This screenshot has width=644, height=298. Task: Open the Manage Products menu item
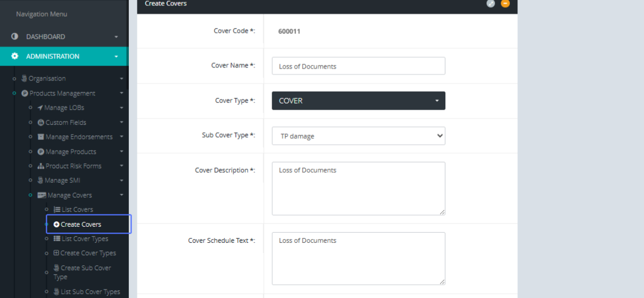coord(70,152)
